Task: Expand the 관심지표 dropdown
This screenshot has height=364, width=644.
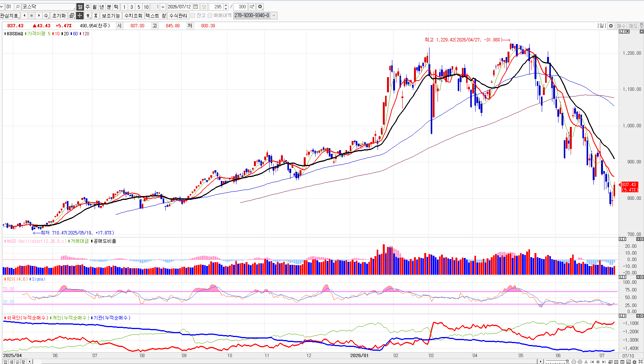Action: [x=10, y=16]
